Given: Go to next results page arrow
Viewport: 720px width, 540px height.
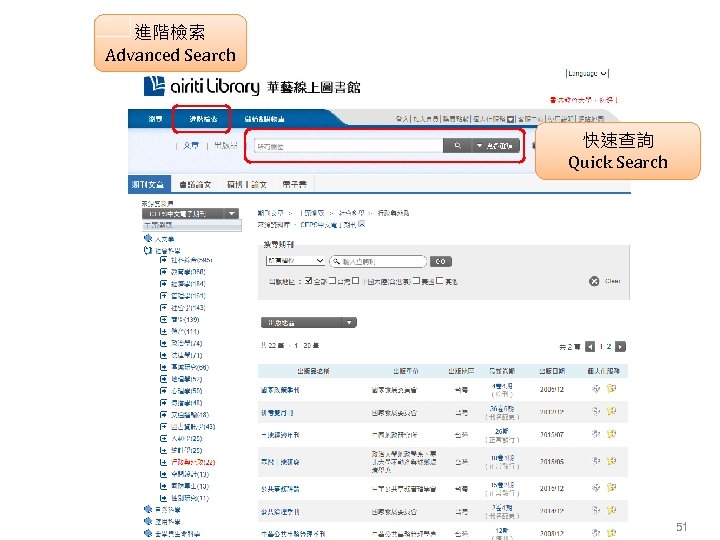Looking at the screenshot, I should (x=620, y=347).
